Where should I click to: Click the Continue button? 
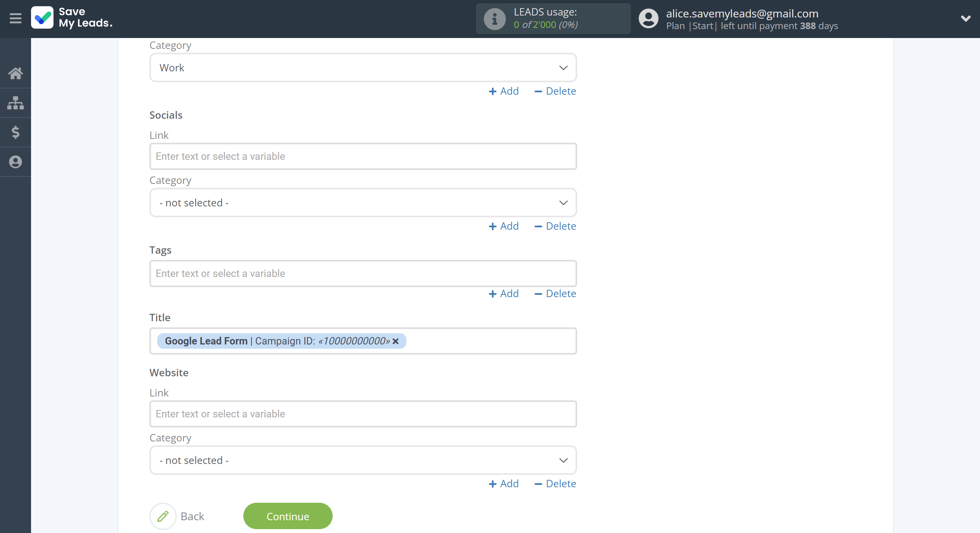288,516
